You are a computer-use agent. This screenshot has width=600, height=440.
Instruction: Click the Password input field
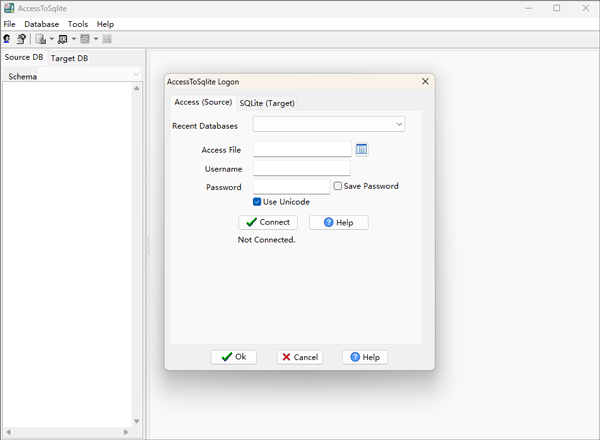(292, 186)
